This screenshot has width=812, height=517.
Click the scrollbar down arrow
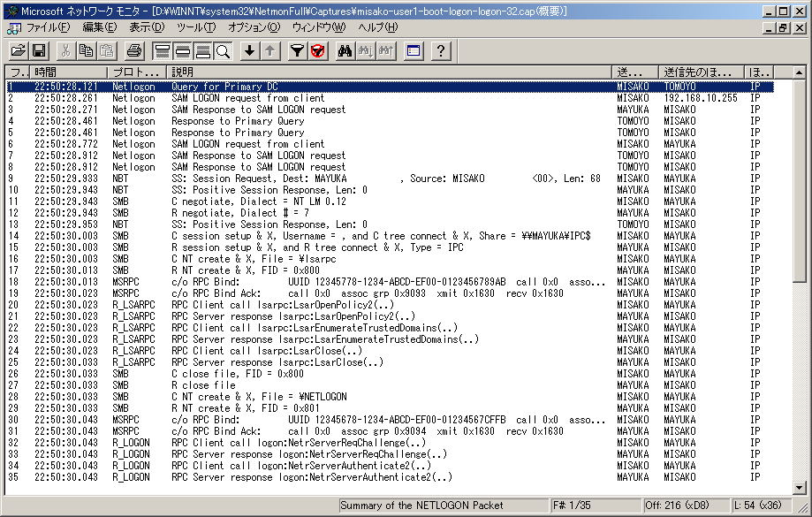(x=799, y=488)
